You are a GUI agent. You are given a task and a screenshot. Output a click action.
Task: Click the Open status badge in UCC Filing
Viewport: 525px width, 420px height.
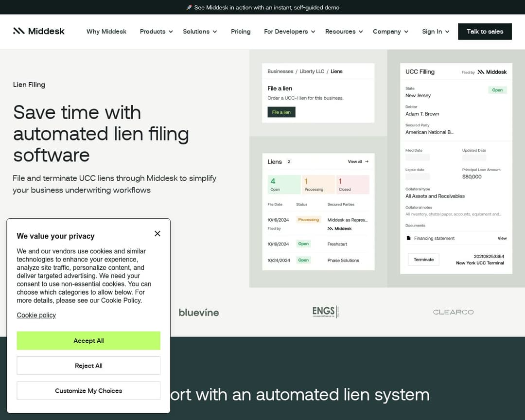(497, 90)
